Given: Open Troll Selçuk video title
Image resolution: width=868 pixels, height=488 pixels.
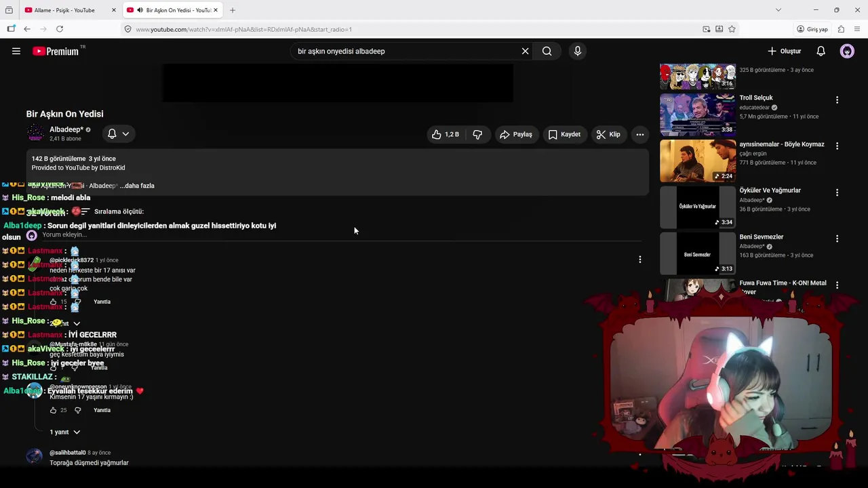Looking at the screenshot, I should coord(756,98).
